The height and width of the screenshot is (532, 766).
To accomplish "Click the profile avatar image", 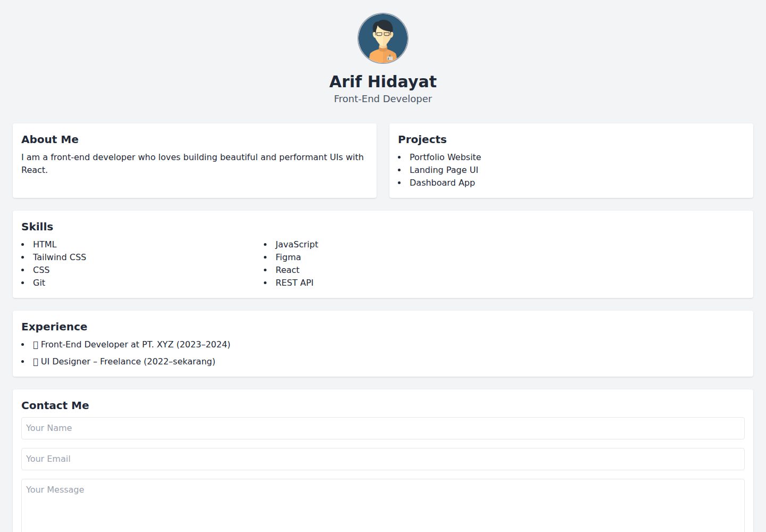I will pyautogui.click(x=383, y=38).
